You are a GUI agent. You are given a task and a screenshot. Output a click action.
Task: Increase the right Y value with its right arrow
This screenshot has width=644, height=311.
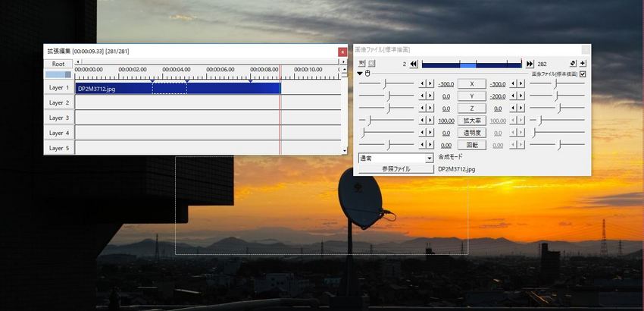(x=521, y=96)
